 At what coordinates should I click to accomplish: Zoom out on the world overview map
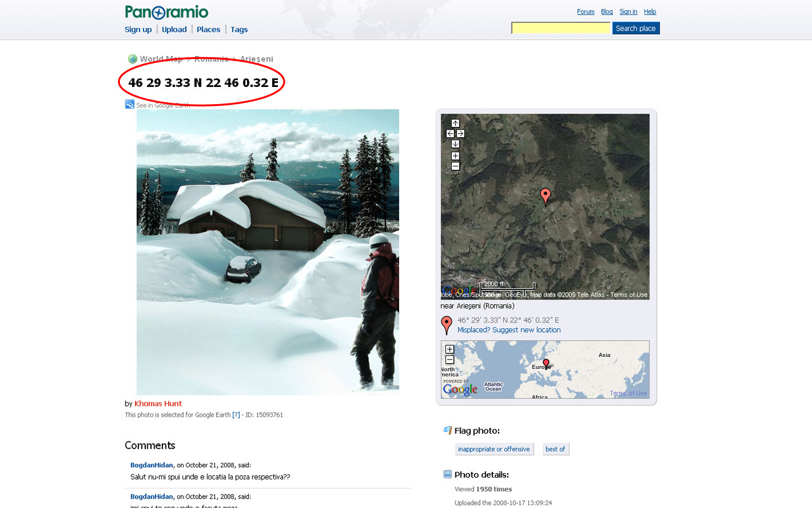click(x=450, y=360)
